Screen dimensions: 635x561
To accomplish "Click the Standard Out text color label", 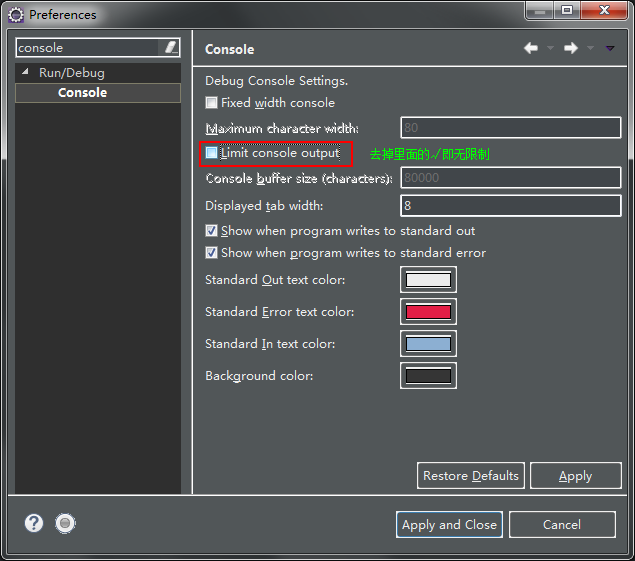I will point(275,280).
